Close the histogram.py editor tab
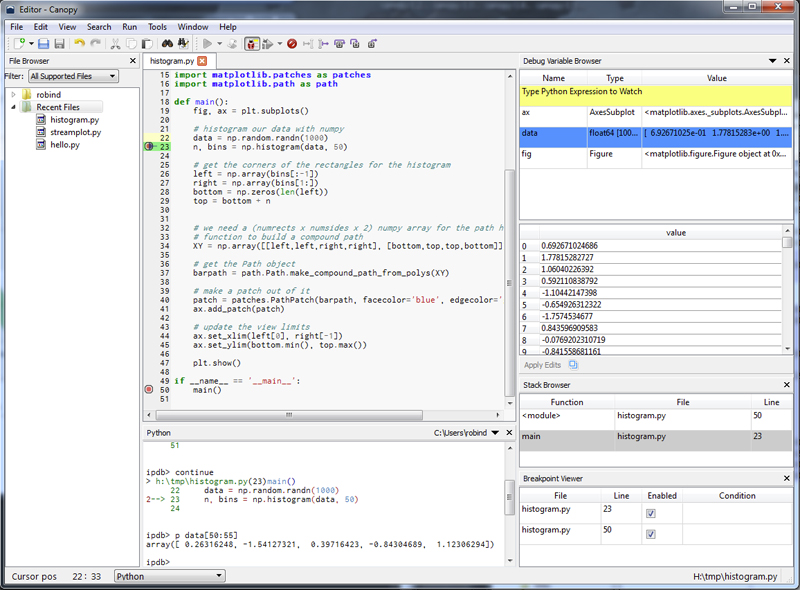Image resolution: width=800 pixels, height=590 pixels. click(x=203, y=61)
